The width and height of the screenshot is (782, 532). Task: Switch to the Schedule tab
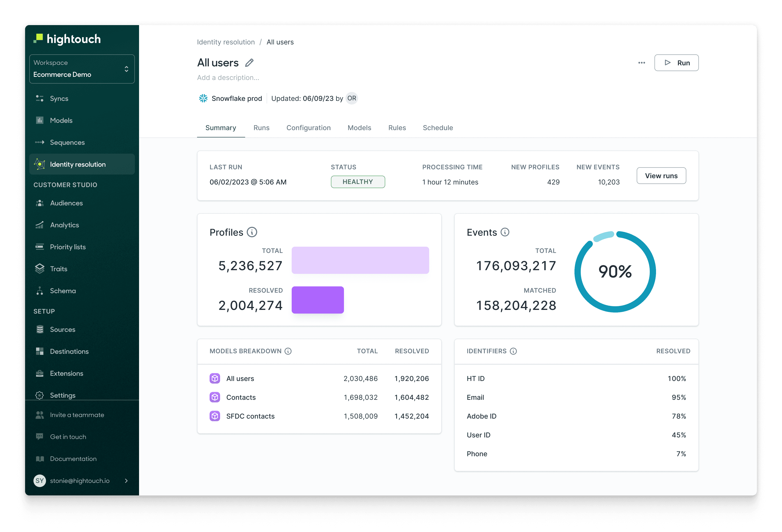pos(438,128)
